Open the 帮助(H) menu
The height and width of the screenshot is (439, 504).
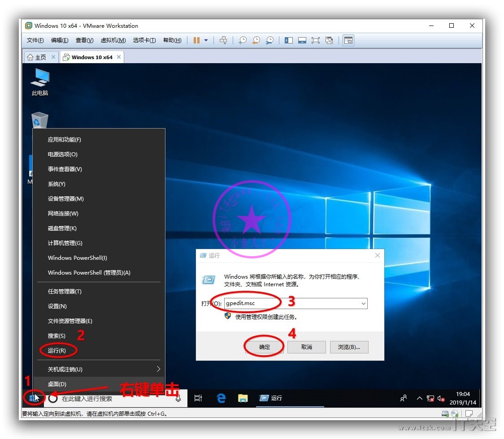[172, 40]
